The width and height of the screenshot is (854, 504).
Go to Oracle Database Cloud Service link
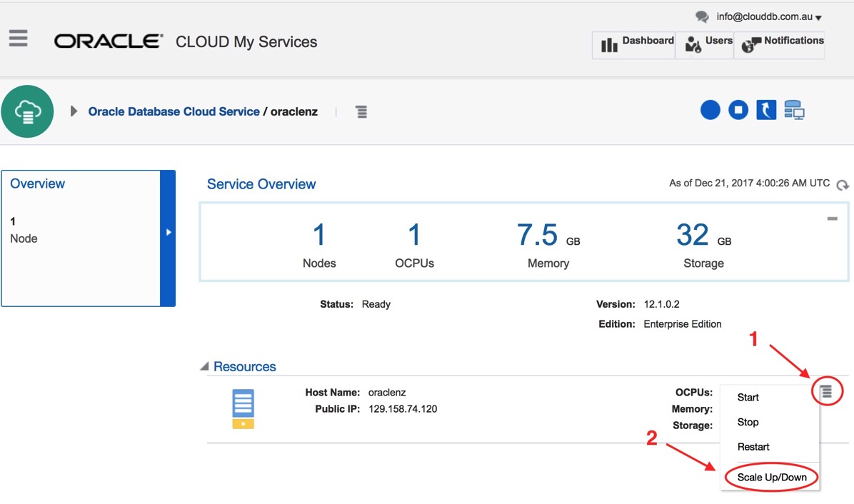point(174,112)
